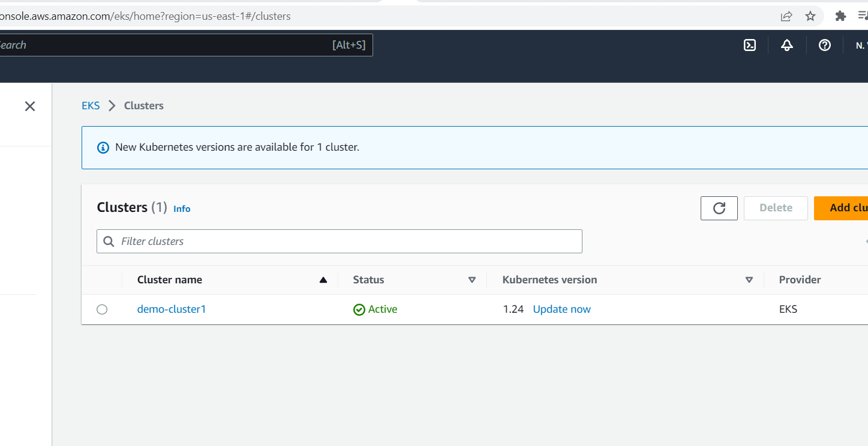
Task: Click the green Active status icon
Action: click(x=359, y=310)
